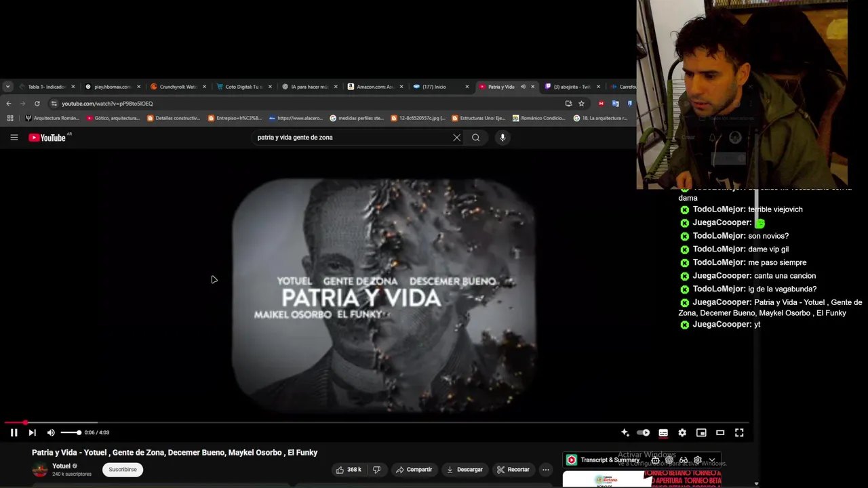Go back in browser history
Viewport: 868px width, 488px height.
[8, 104]
